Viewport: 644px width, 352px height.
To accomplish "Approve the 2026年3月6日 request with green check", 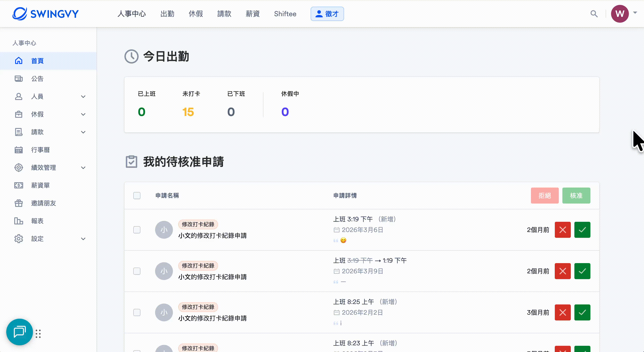I will pyautogui.click(x=582, y=230).
